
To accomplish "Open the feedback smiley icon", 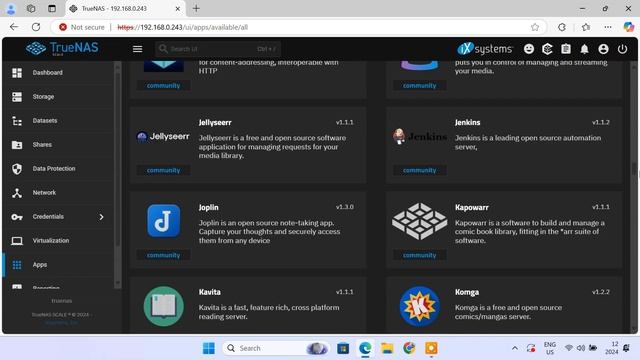I will click(x=529, y=49).
